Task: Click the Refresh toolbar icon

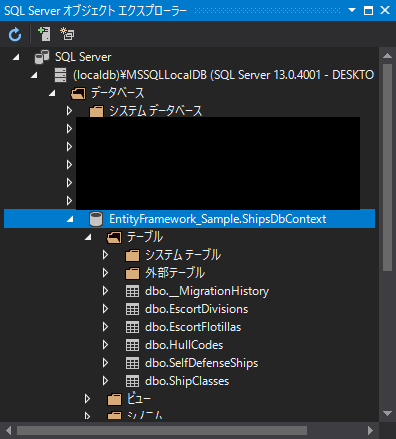Action: tap(15, 34)
